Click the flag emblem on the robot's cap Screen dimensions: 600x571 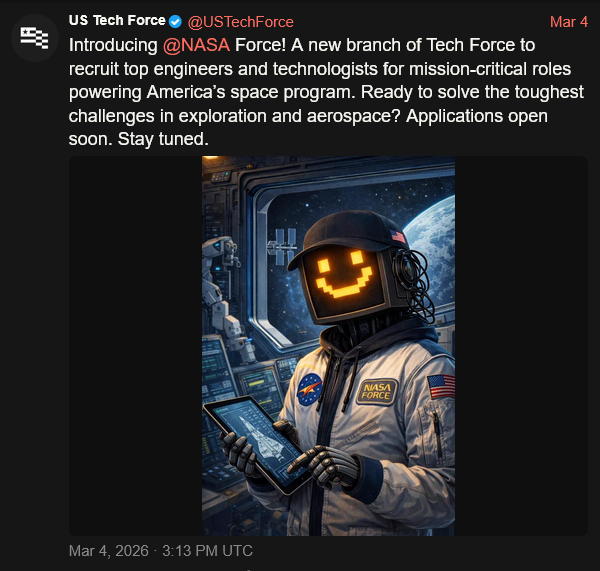(400, 237)
